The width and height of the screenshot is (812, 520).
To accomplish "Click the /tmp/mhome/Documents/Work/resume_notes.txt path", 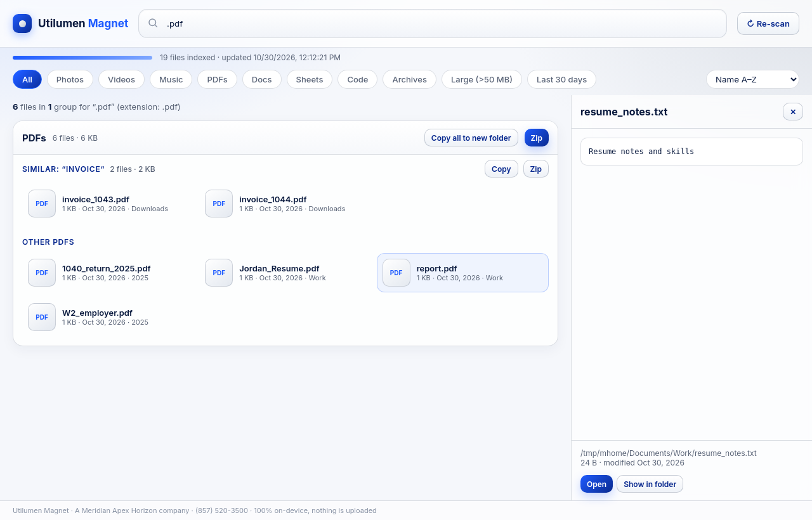I will [669, 453].
